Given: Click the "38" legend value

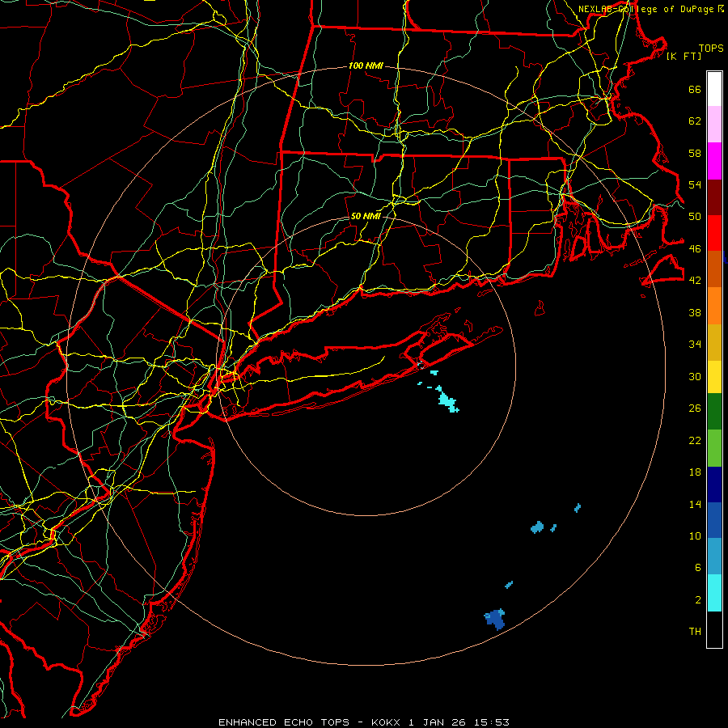Looking at the screenshot, I should click(x=695, y=312).
